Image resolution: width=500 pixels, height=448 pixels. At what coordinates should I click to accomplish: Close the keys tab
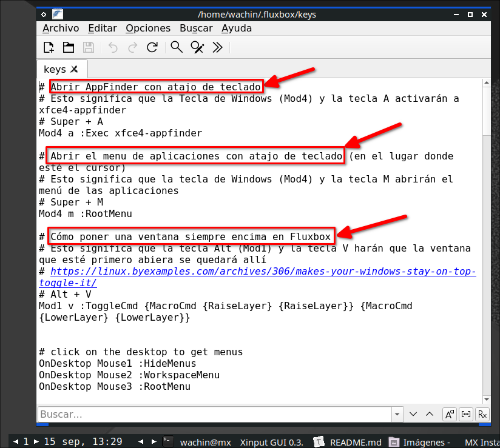74,69
